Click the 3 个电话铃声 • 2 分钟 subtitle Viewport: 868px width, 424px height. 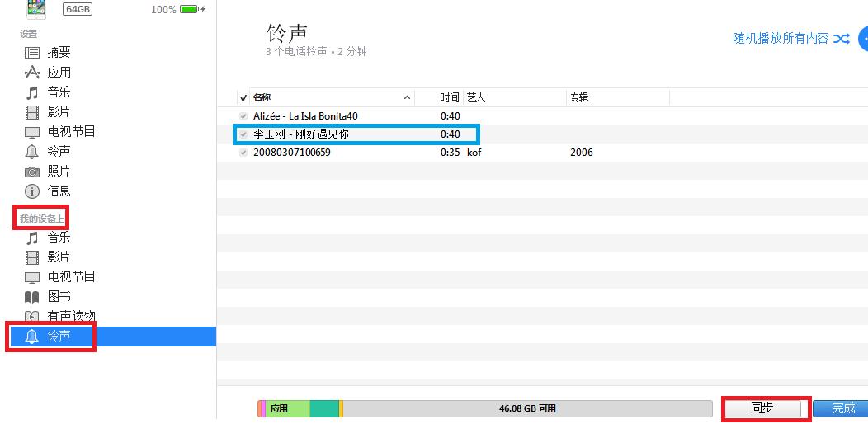click(316, 52)
